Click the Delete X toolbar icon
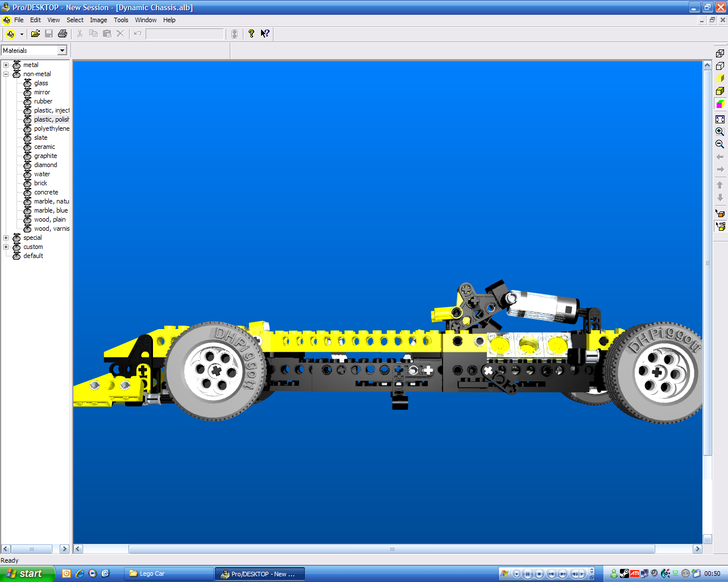 click(x=120, y=34)
